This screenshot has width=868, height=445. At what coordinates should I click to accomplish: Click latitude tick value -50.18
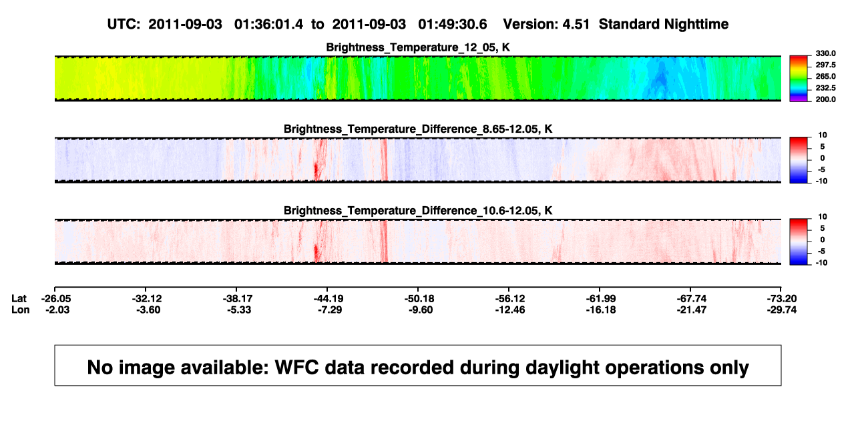[420, 298]
